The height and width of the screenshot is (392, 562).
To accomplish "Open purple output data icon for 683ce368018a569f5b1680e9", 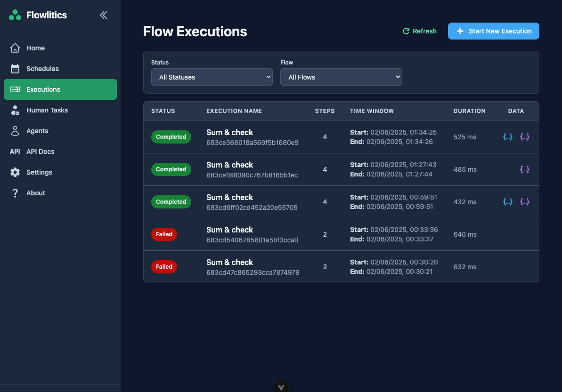I will coord(525,137).
